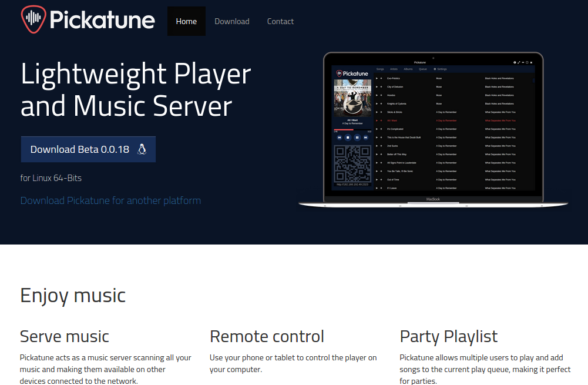Click the play icon for Out of Time
Image resolution: width=588 pixels, height=385 pixels.
pos(377,180)
